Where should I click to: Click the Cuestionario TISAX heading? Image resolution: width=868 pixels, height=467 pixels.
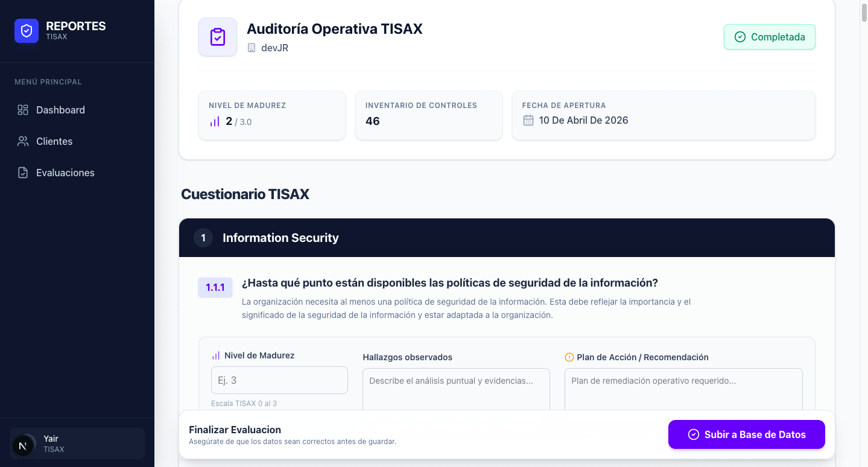click(x=245, y=194)
